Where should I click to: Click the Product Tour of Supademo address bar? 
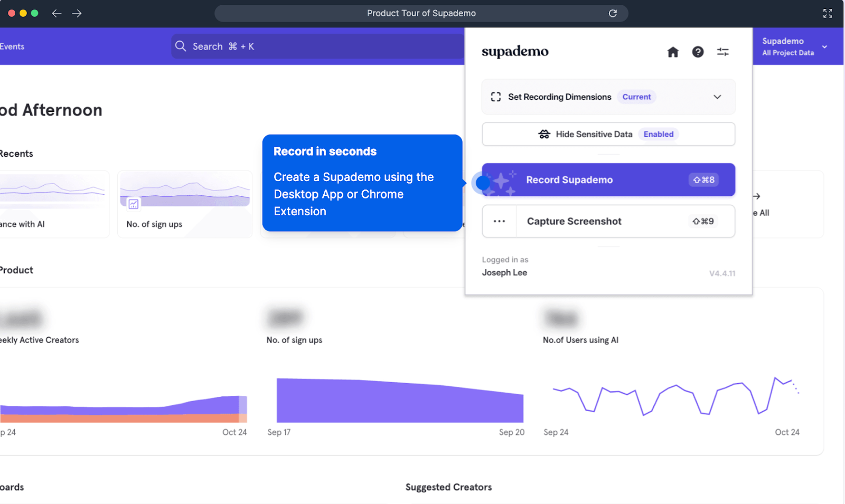coord(421,13)
